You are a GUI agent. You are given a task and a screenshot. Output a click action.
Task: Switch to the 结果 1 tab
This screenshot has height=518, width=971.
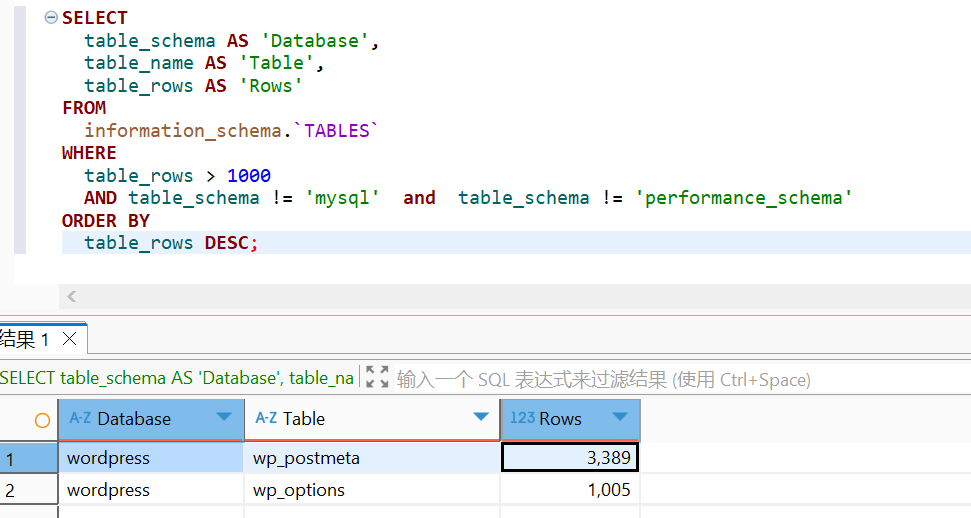pyautogui.click(x=25, y=340)
